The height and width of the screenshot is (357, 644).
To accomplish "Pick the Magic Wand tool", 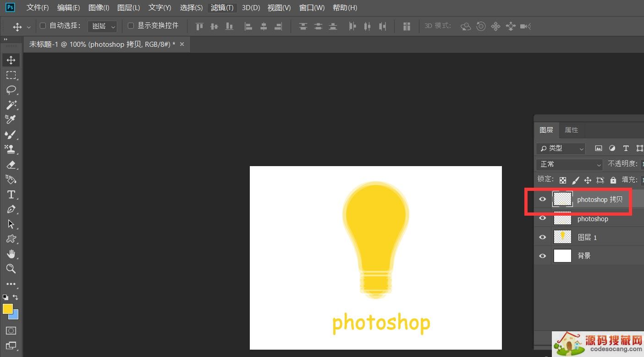I will 11,105.
